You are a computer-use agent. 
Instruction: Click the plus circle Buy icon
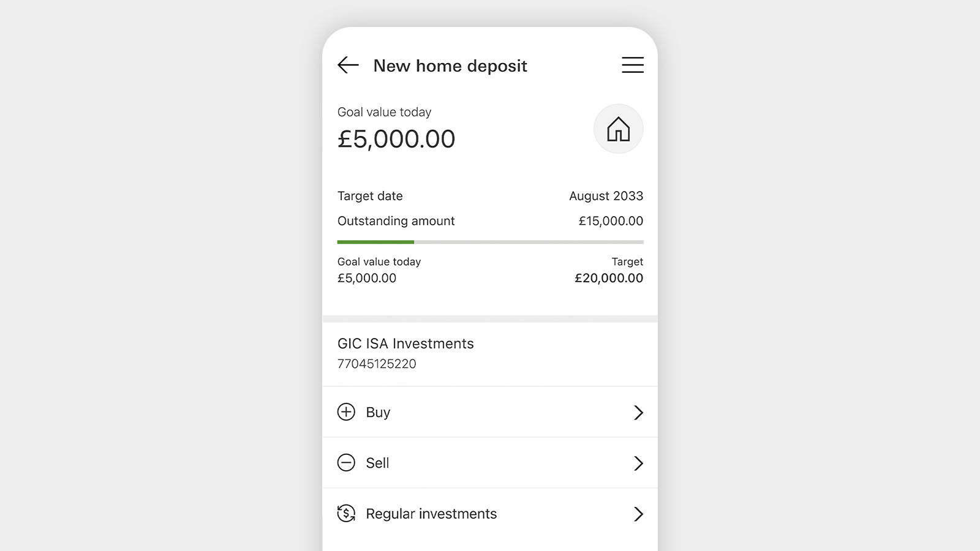click(346, 412)
